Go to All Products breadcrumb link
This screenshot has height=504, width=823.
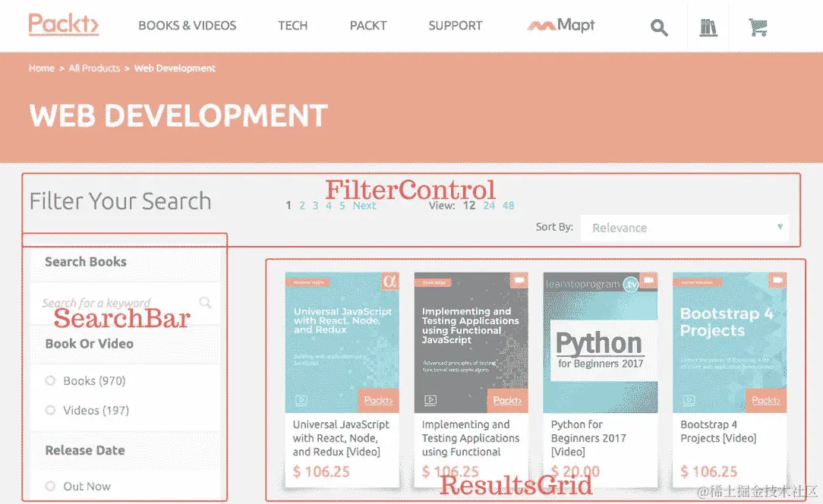coord(94,68)
